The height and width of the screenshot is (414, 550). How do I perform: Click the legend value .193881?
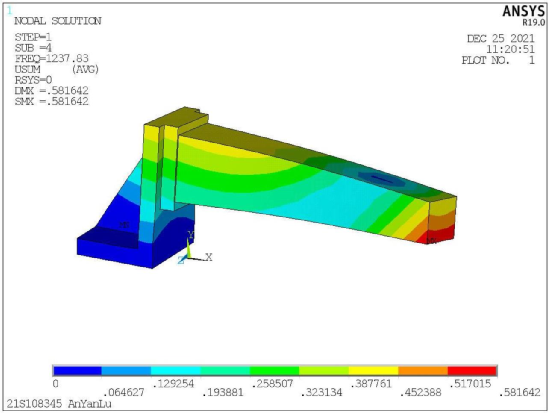click(x=223, y=392)
